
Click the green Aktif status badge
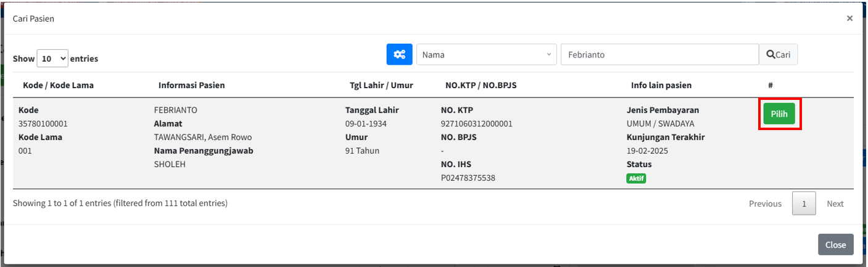pos(636,178)
